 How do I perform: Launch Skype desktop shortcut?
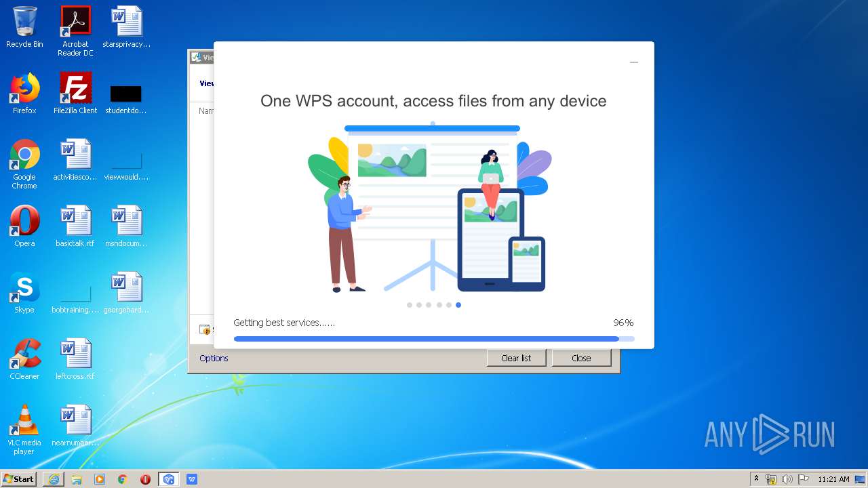click(24, 293)
